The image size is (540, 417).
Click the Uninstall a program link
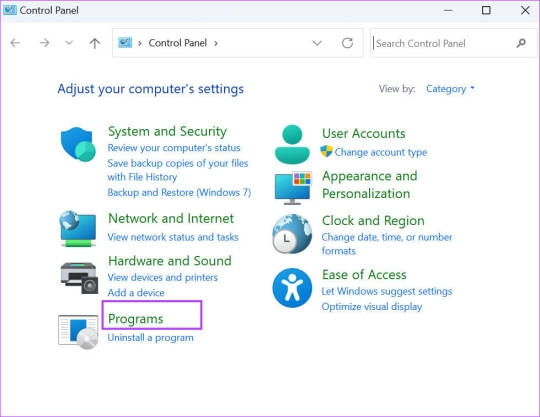(150, 338)
